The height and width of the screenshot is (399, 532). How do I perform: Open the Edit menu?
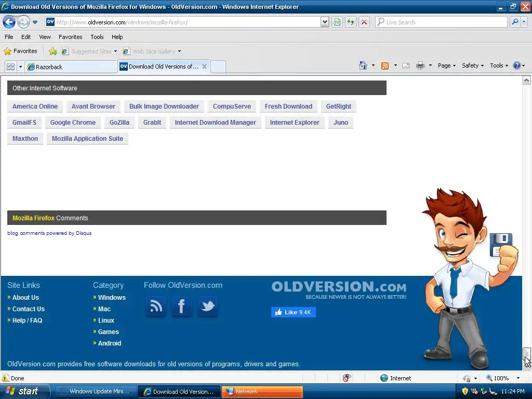26,37
